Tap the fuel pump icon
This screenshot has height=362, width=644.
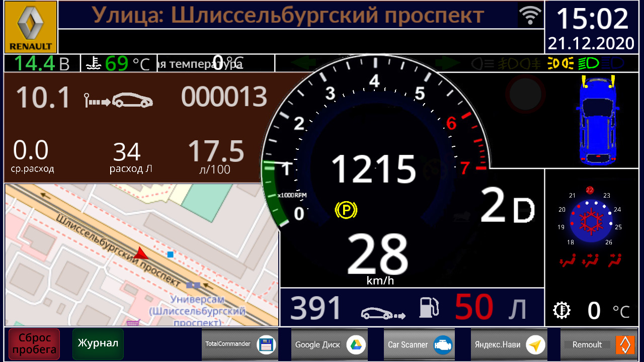[429, 308]
